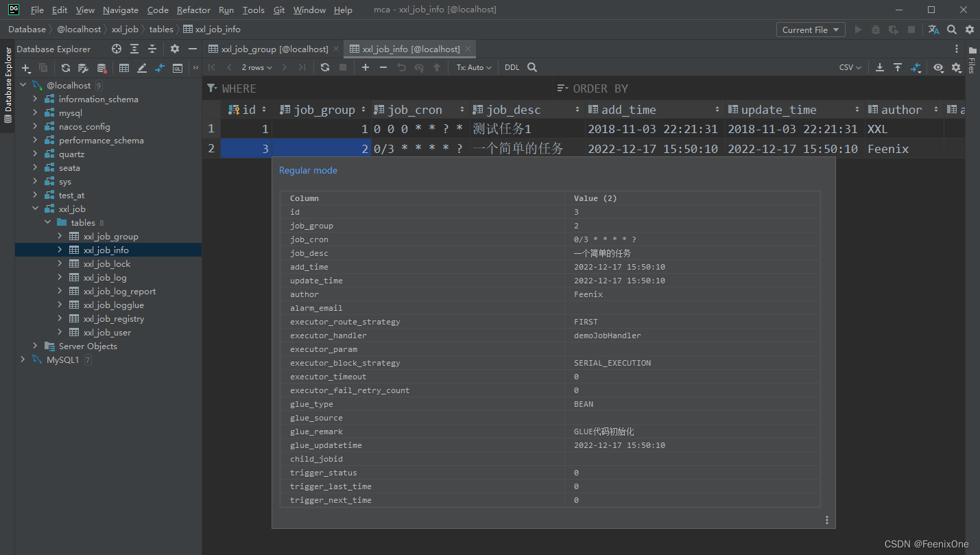Viewport: 980px width, 555px height.
Task: Open the Refactor menu
Action: pos(193,10)
